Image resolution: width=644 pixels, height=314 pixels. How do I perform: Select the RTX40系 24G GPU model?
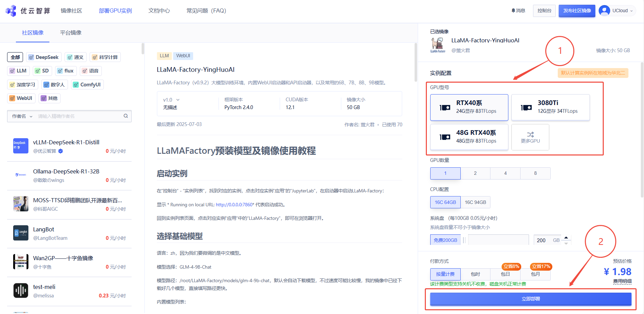click(x=469, y=107)
